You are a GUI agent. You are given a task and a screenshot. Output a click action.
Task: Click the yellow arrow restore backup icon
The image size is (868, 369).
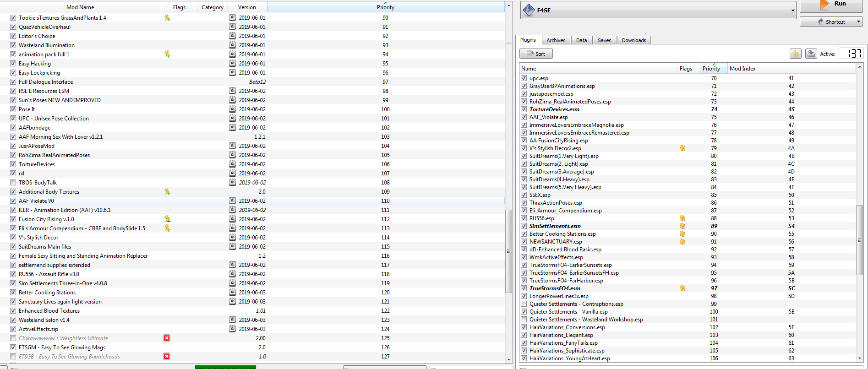point(796,54)
